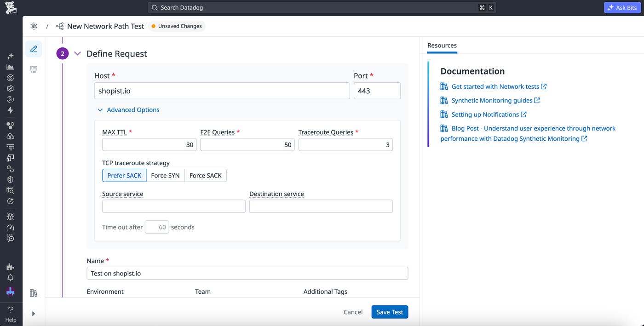Screen dimensions: 644x326
Task: Choose Force SACK traceroute strategy
Action: click(205, 175)
